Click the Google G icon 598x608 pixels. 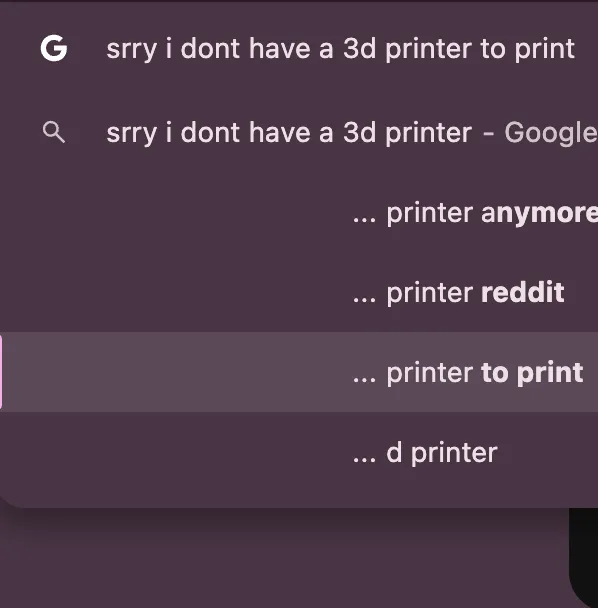pos(54,48)
